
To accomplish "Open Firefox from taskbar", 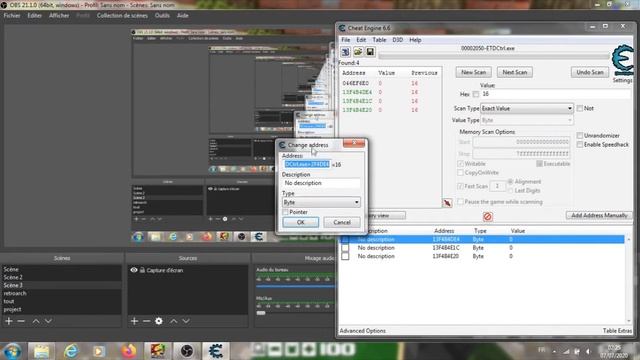I will tap(129, 351).
